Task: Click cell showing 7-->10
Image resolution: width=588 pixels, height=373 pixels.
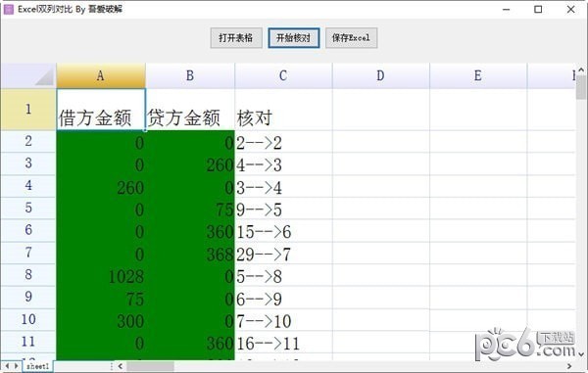Action: [x=283, y=320]
